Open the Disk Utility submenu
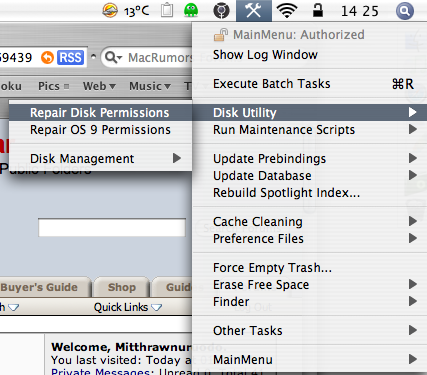The height and width of the screenshot is (375, 427). tap(310, 113)
